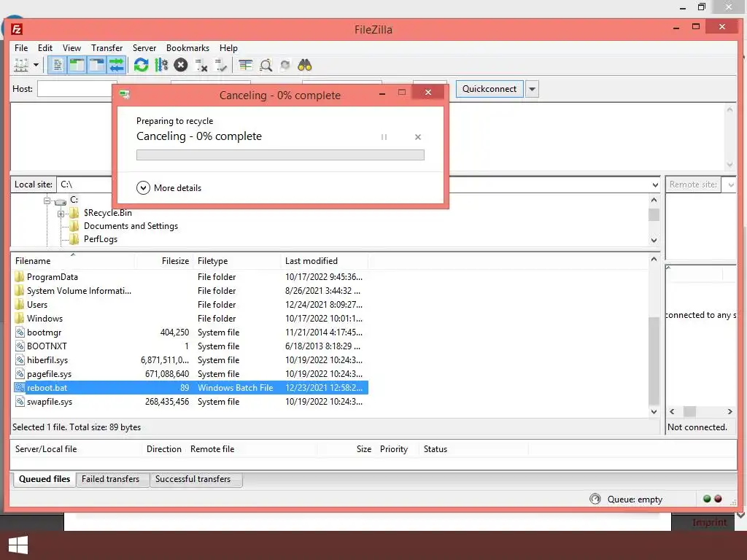Open directory listing filters dialog
Viewport: 747px width, 560px height.
[x=245, y=65]
